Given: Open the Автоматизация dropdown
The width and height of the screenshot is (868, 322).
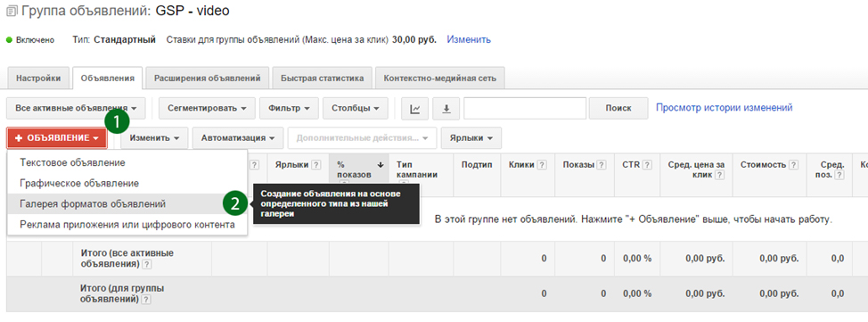Looking at the screenshot, I should point(238,138).
